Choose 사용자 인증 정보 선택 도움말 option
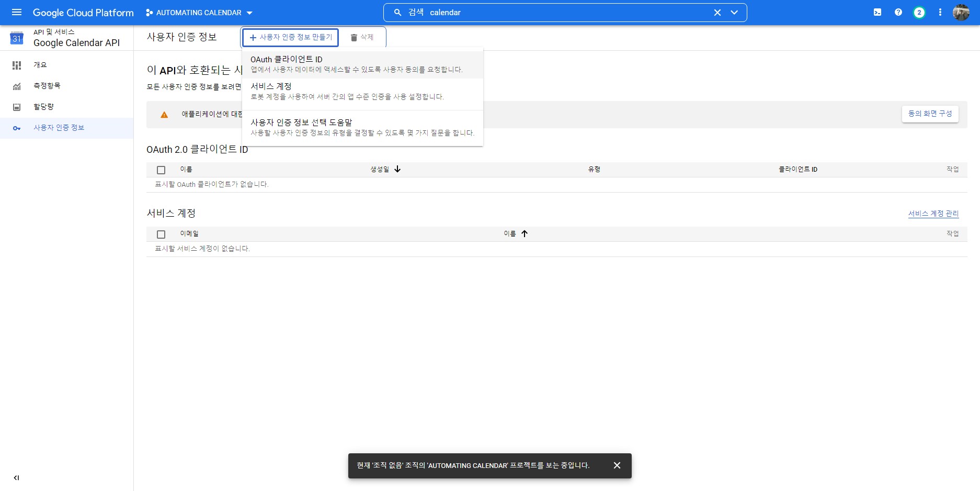The image size is (980, 491). (x=362, y=128)
